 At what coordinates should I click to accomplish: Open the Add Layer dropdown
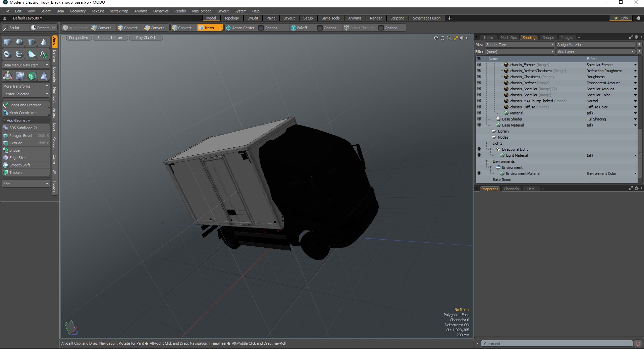coord(596,52)
